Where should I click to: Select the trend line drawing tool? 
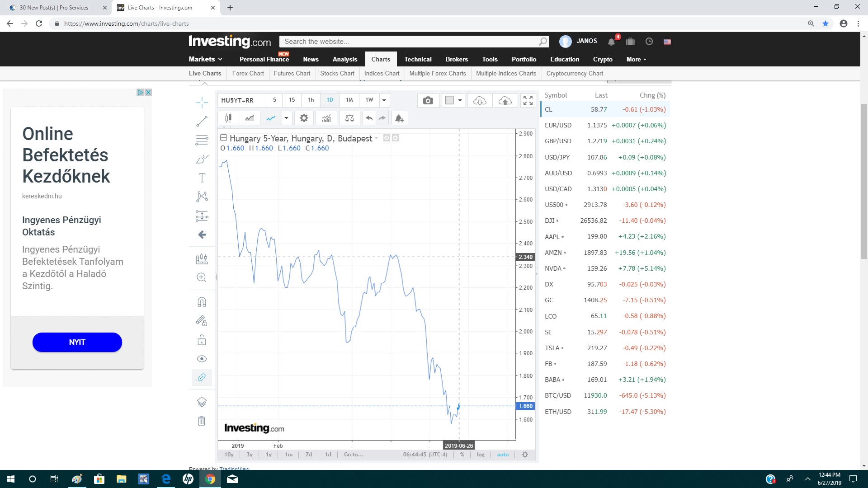coord(202,121)
